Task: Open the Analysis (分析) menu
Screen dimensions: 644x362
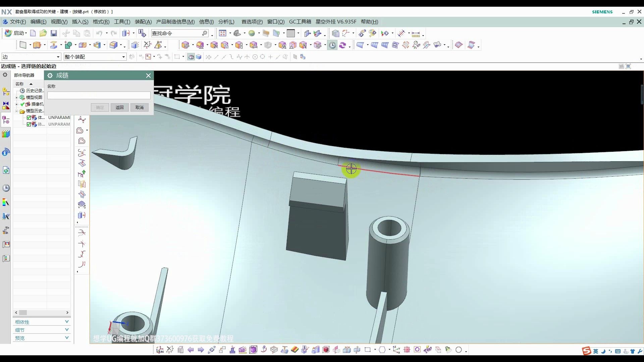Action: click(226, 22)
